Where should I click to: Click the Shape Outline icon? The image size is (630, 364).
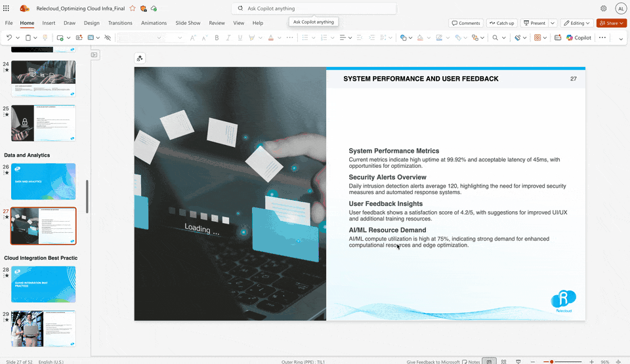click(439, 38)
